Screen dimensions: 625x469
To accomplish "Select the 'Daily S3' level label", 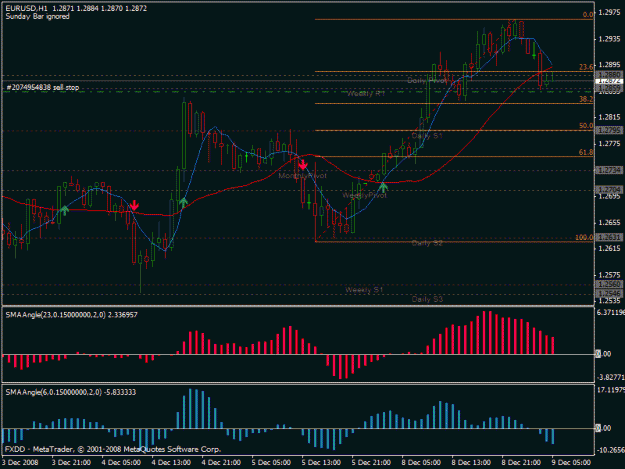I will (x=427, y=299).
